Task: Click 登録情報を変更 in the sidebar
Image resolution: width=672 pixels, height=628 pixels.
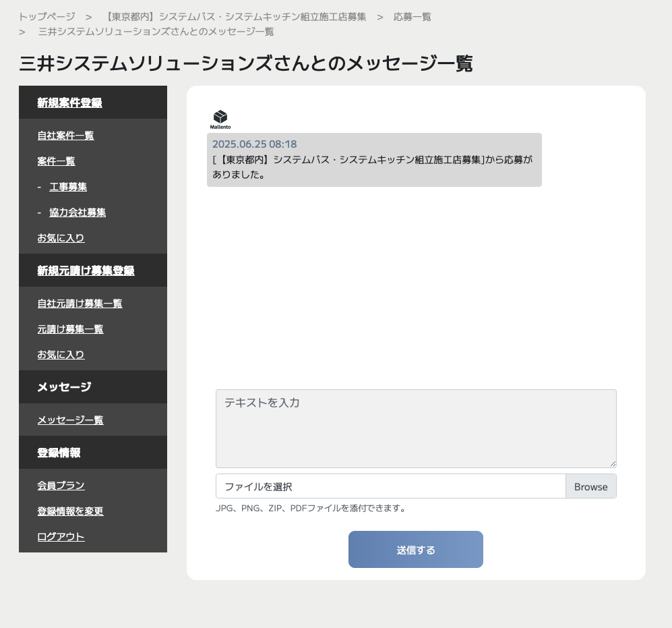Action: (70, 511)
